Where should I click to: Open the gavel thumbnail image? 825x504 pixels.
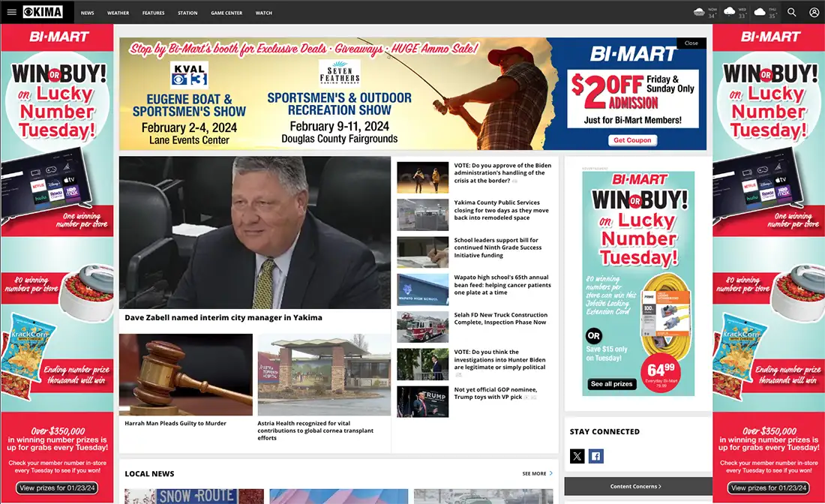186,374
